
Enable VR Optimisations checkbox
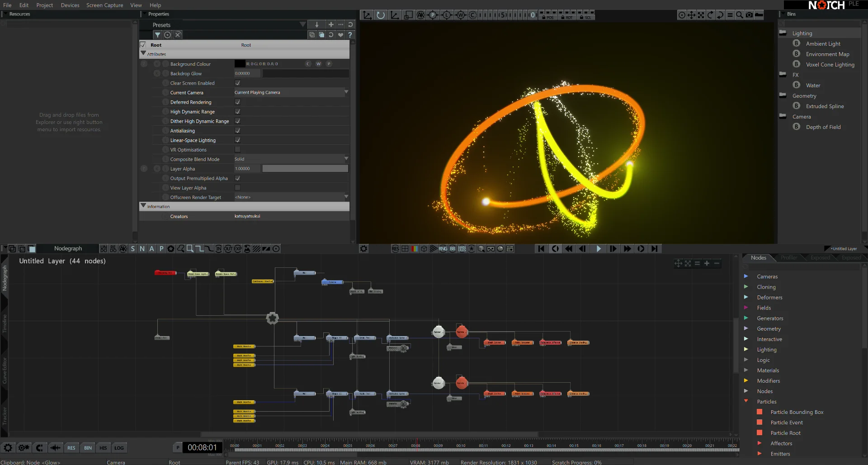pos(237,150)
